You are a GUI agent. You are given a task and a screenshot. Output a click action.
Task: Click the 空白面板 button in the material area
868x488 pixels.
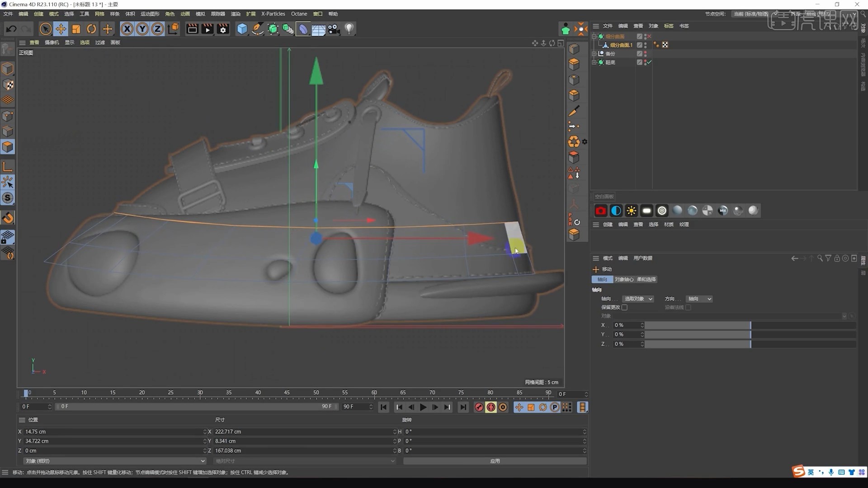coord(604,197)
